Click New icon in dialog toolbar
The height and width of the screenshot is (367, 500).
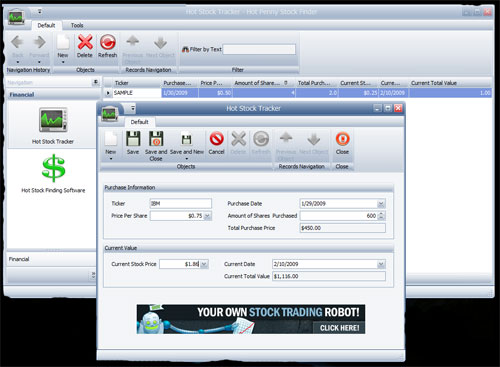click(x=111, y=139)
